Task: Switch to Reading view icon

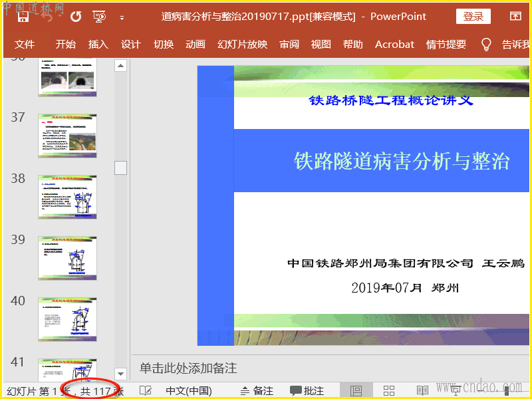Action: tap(422, 391)
